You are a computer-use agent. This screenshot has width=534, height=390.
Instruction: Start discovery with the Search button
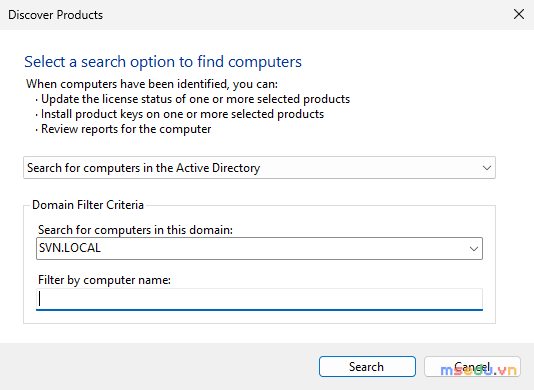[x=367, y=366]
